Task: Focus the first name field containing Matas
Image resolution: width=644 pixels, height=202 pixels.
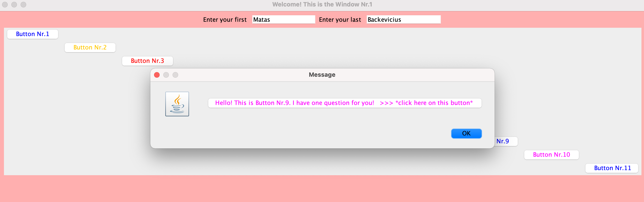Action: pos(284,19)
